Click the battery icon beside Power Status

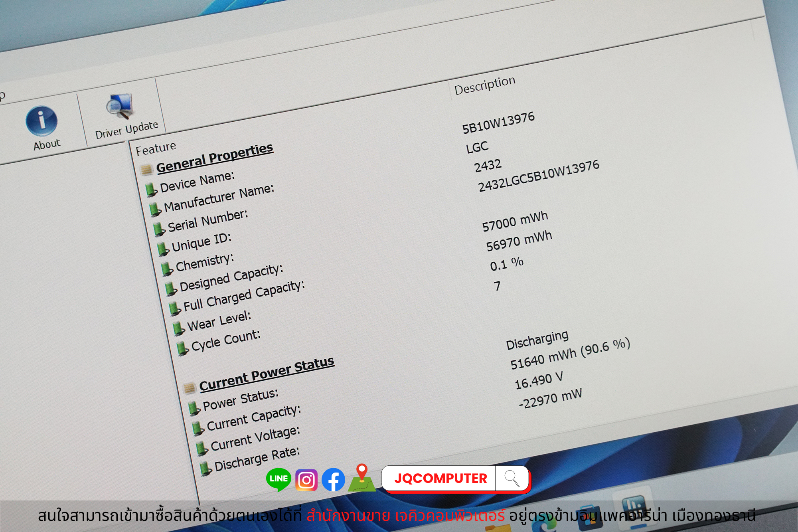pos(194,408)
